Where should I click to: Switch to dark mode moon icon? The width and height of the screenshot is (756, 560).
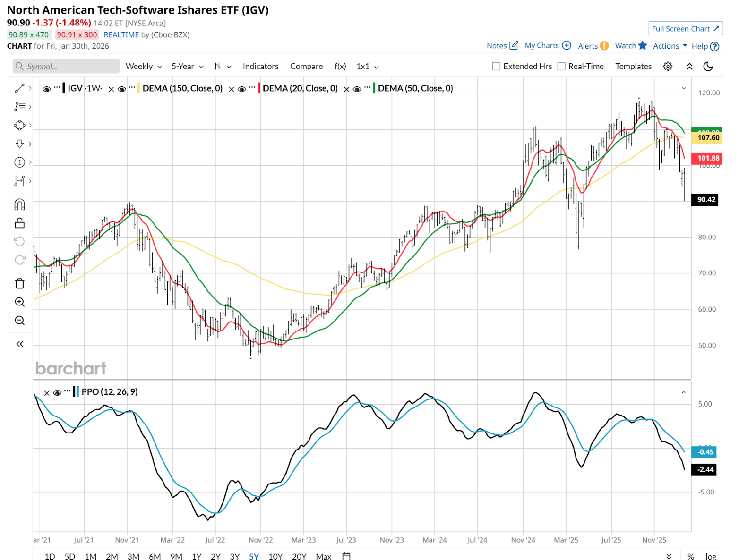click(x=708, y=66)
